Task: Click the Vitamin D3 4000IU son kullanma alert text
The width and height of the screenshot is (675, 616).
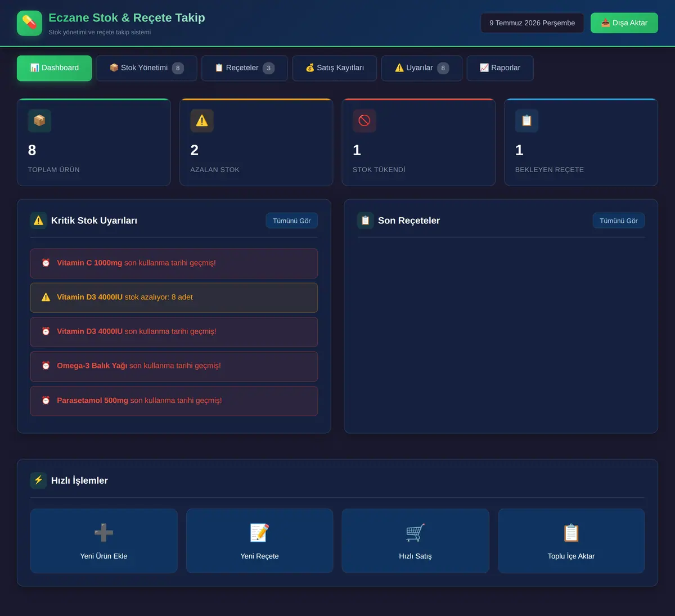Action: (x=137, y=331)
